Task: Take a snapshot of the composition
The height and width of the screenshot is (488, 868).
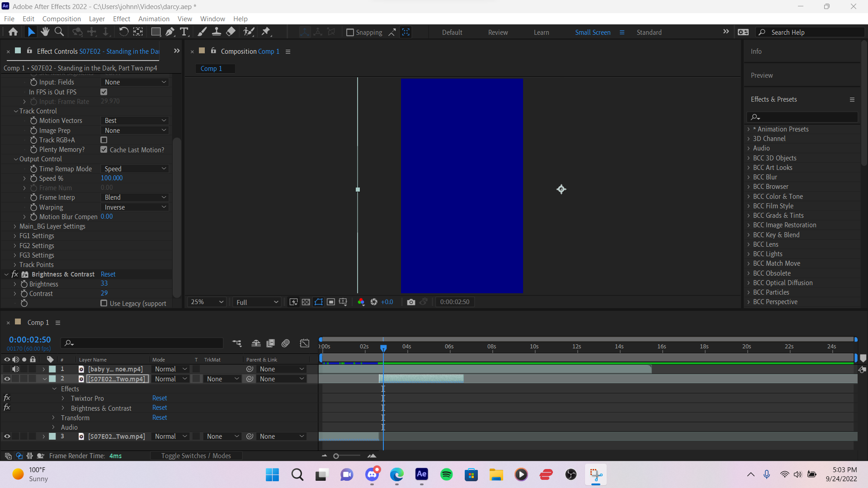Action: [411, 302]
